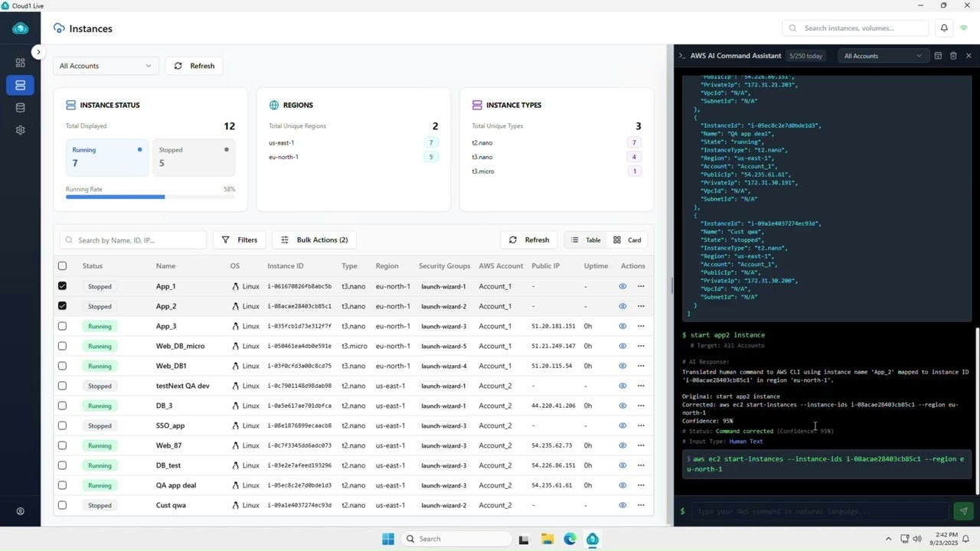Open File Explorer from taskbar
Image resolution: width=980 pixels, height=551 pixels.
pos(547,539)
